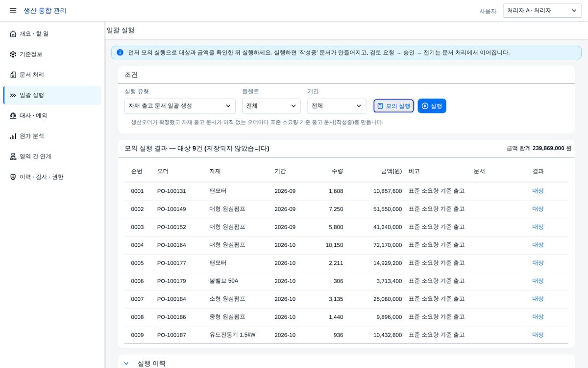Click the bar chart icon beside 원가 분석
Viewport: 588px width, 368px height.
click(x=13, y=136)
